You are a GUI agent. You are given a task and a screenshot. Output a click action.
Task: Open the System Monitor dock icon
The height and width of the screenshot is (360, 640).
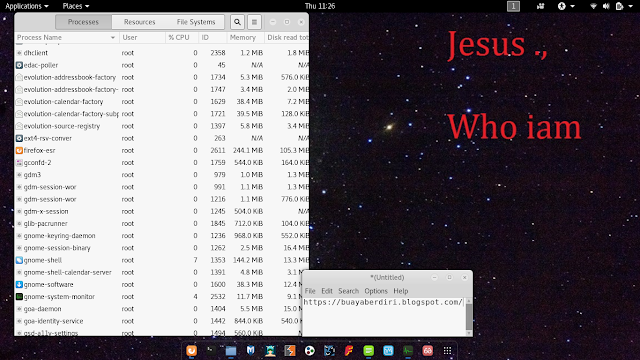(x=408, y=350)
